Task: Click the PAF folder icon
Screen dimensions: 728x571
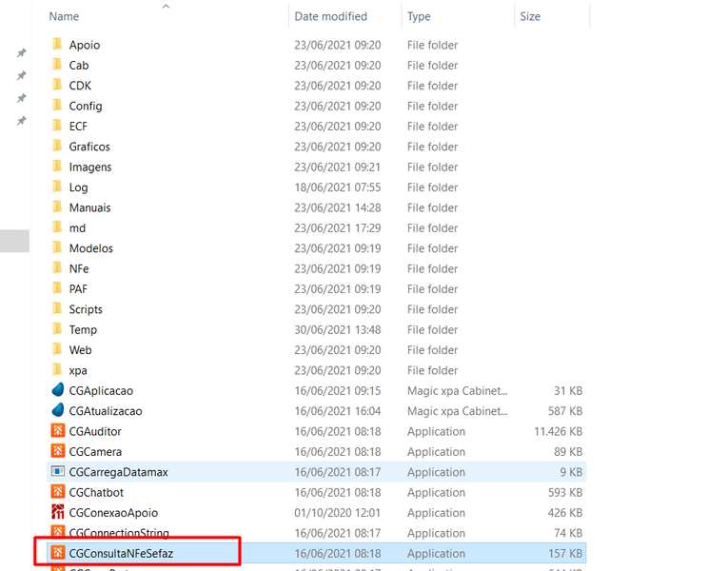Action: [57, 288]
